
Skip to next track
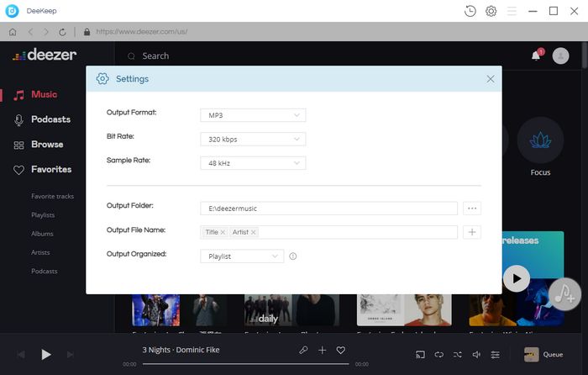(x=70, y=355)
